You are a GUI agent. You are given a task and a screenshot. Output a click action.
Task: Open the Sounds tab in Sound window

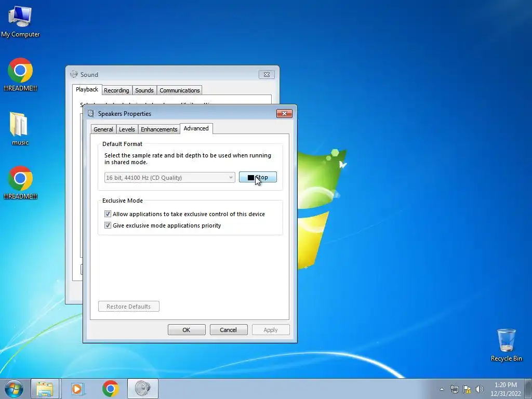[x=144, y=90]
